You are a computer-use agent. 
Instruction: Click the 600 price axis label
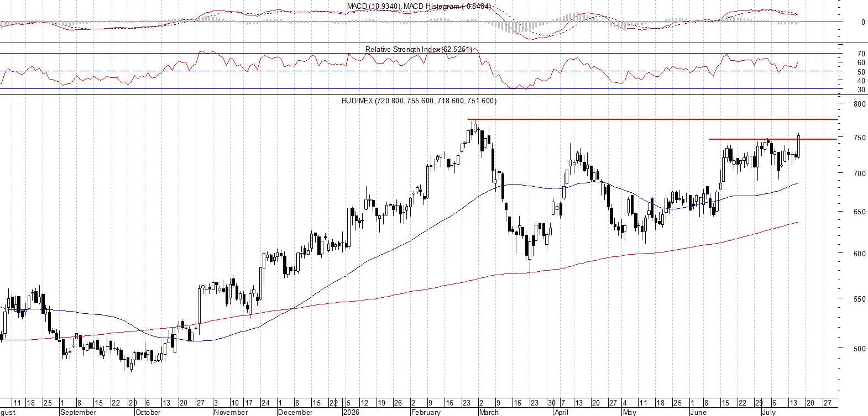[x=859, y=254]
